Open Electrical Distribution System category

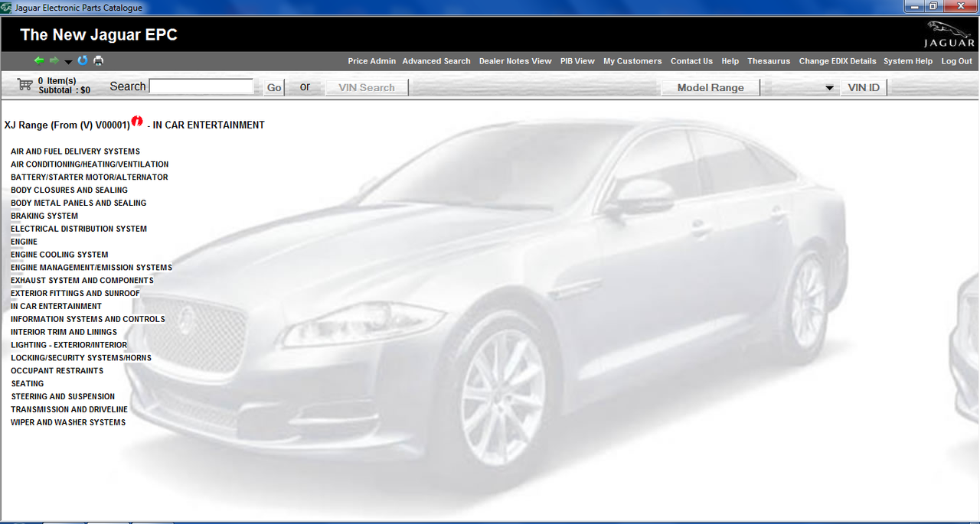[x=79, y=229]
